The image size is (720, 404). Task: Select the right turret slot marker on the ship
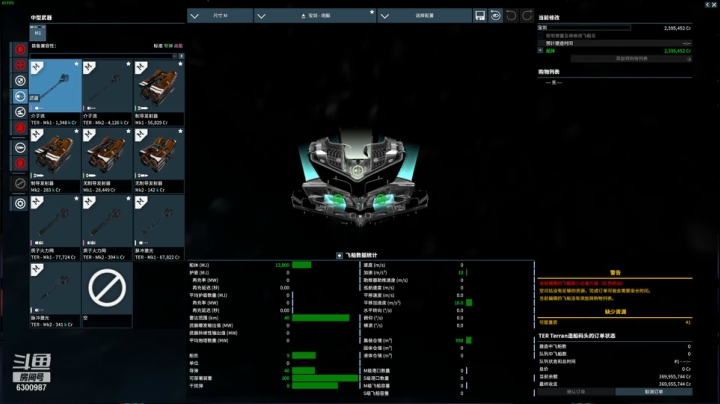[x=381, y=199]
